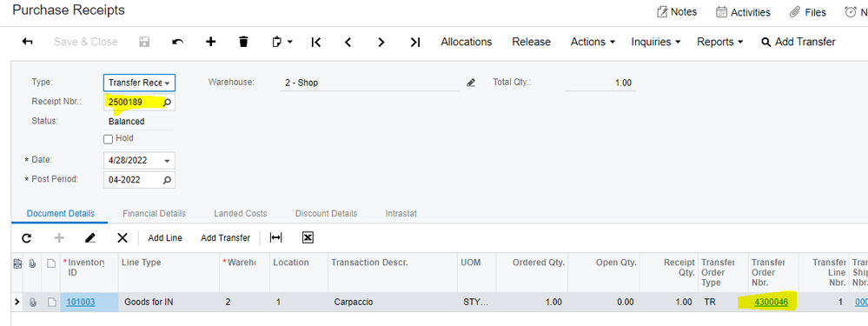Open clipboard dropdown arrow
868x326 pixels.
pyautogui.click(x=289, y=42)
